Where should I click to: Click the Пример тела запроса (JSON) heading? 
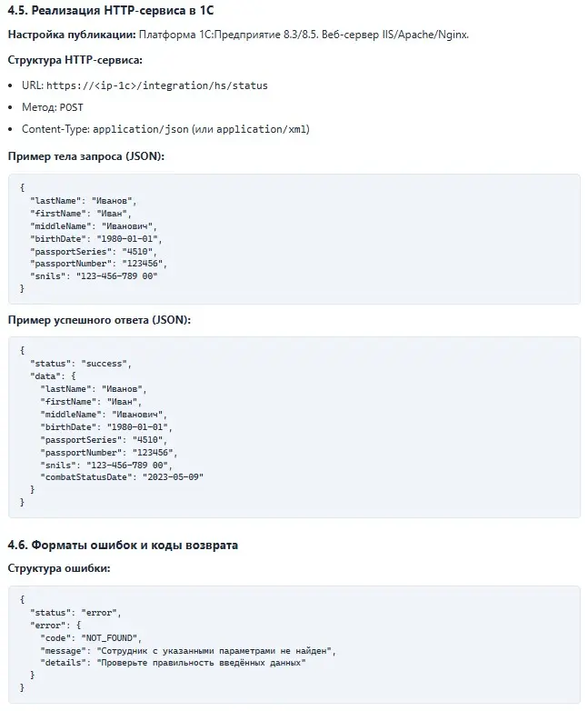[x=86, y=156]
